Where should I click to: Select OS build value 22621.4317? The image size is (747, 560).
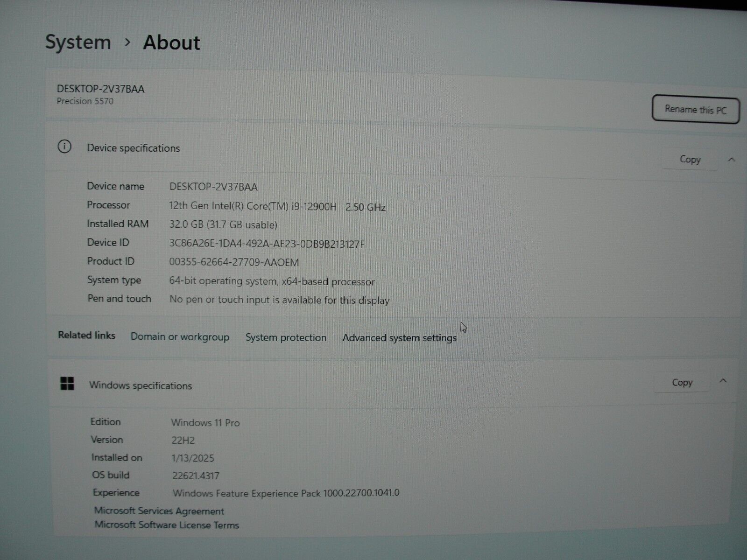tap(196, 476)
